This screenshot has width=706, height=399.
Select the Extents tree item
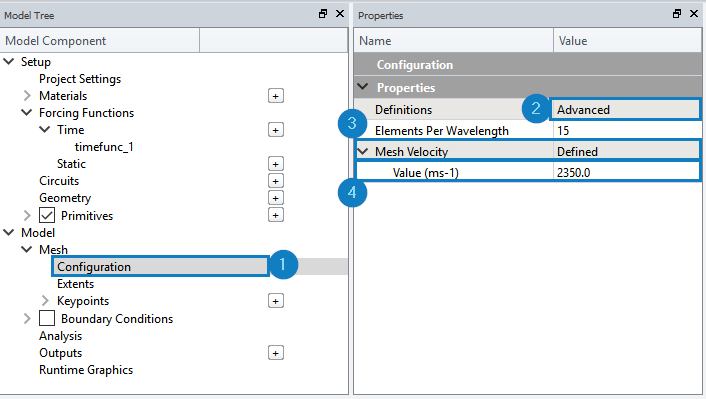75,284
